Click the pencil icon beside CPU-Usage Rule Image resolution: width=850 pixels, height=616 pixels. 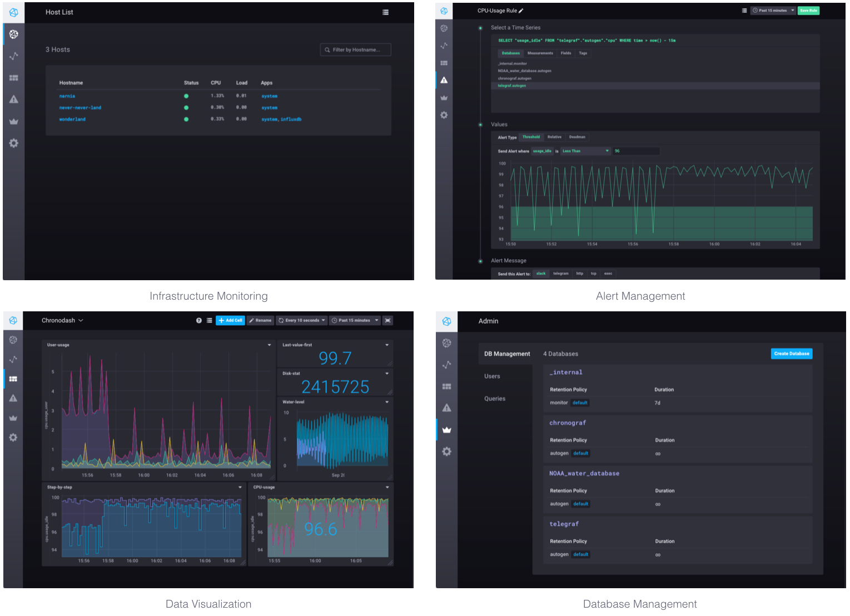coord(521,11)
